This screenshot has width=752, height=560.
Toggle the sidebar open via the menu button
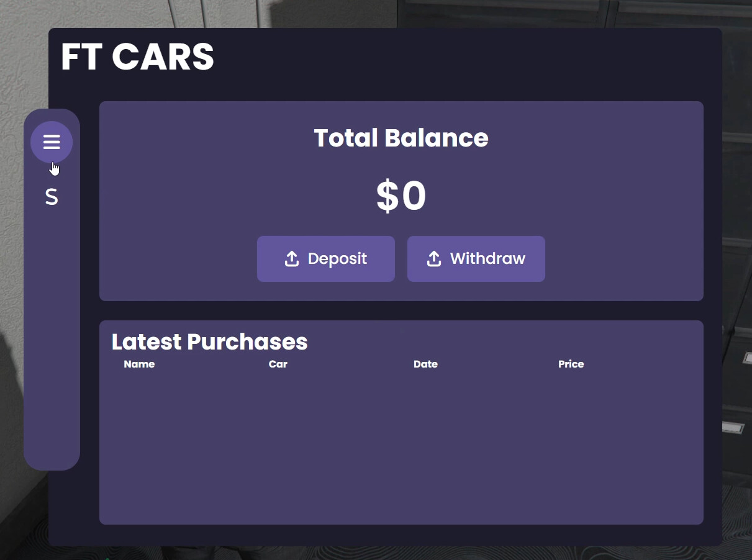(x=52, y=142)
